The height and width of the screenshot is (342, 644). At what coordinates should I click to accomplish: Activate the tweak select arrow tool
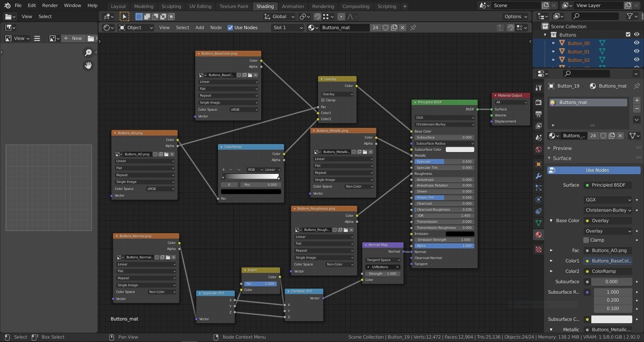pyautogui.click(x=124, y=16)
